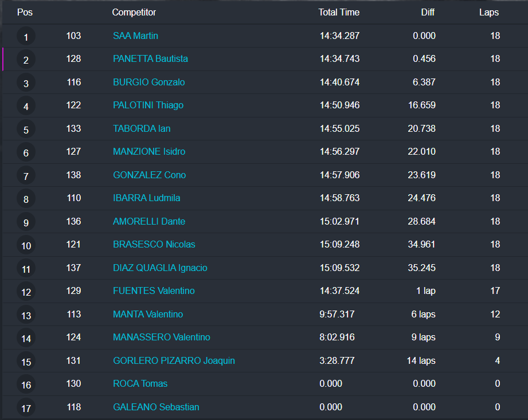This screenshot has height=420, width=528.
Task: View competitor GALEANO Sebastian
Action: (156, 407)
